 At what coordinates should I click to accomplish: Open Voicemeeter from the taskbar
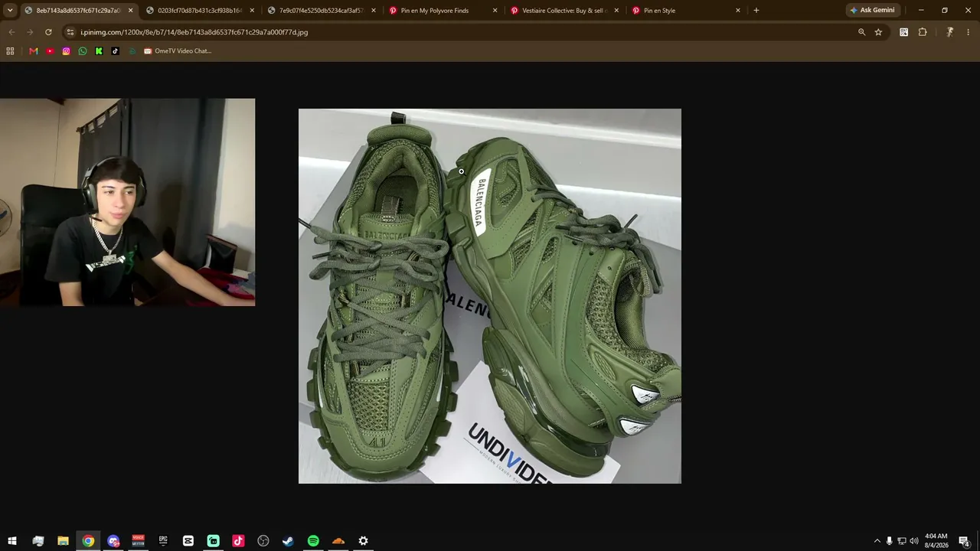(138, 541)
